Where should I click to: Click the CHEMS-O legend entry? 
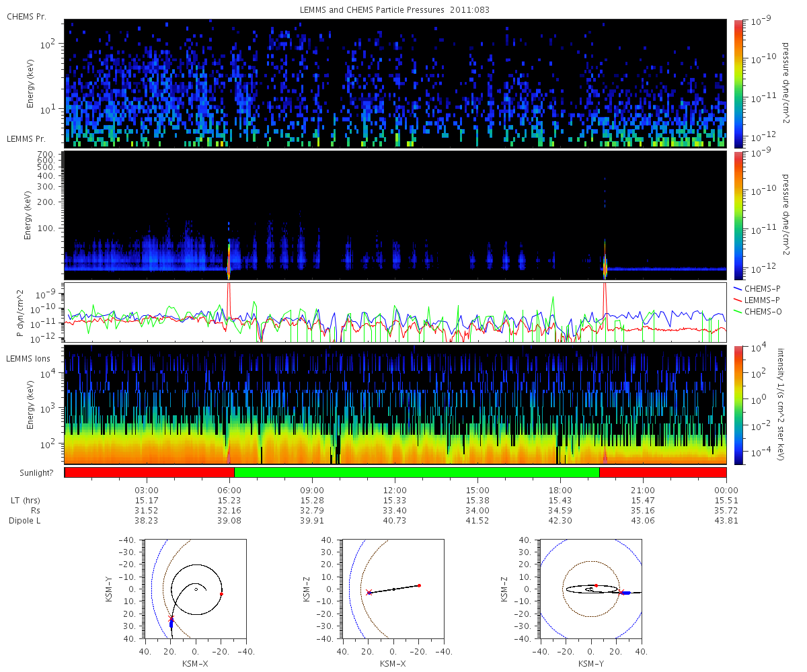(x=759, y=310)
